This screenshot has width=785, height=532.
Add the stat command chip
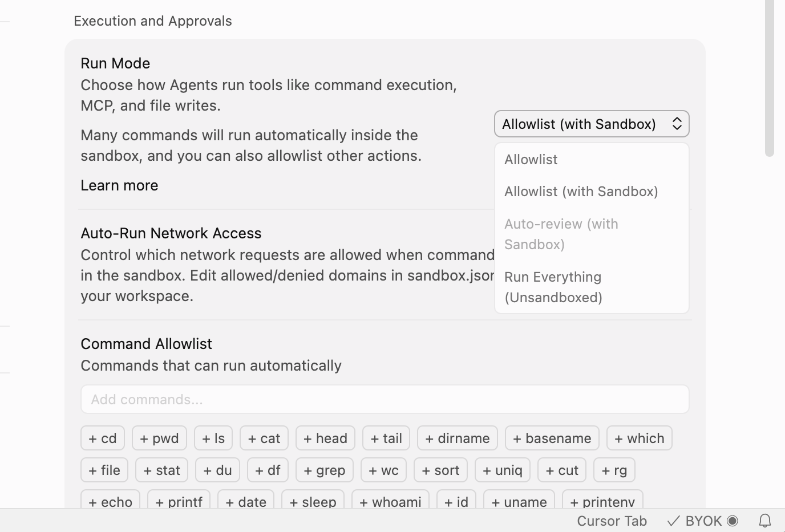162,470
